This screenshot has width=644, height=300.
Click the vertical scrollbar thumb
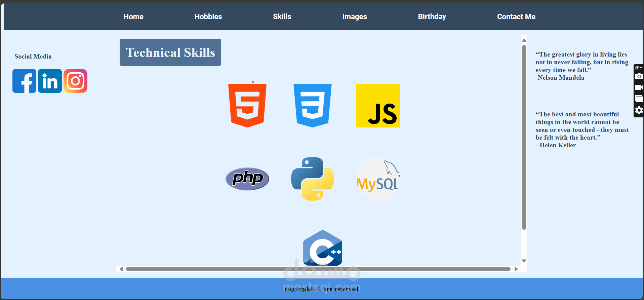524,137
